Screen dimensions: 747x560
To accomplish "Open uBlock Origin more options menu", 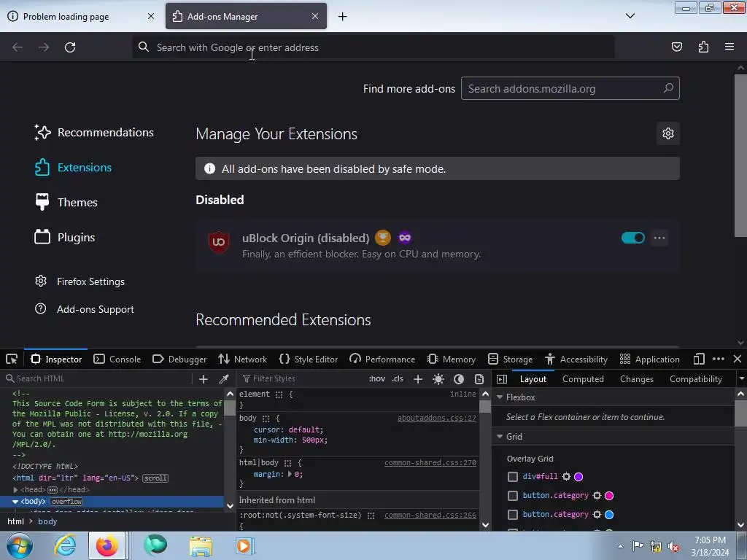I will [659, 238].
